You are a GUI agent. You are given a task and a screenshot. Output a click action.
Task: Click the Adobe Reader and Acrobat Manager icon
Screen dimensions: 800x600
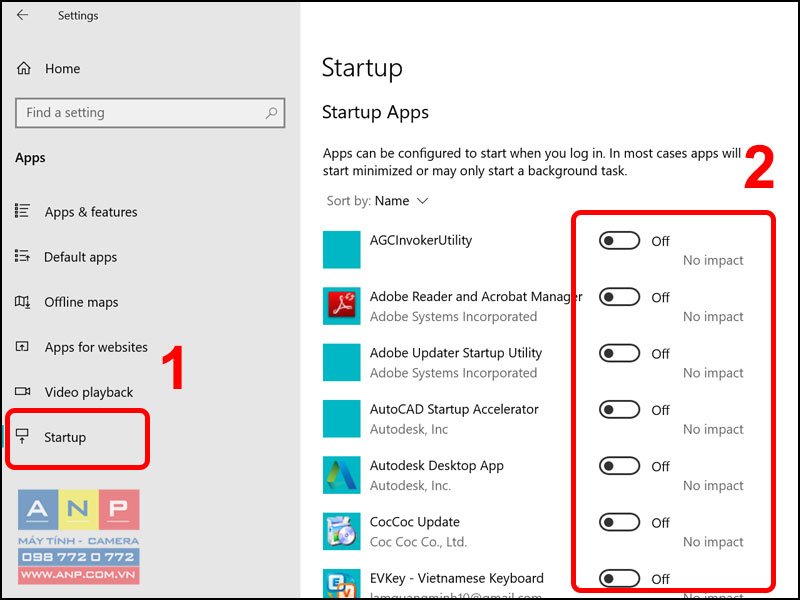pos(341,306)
